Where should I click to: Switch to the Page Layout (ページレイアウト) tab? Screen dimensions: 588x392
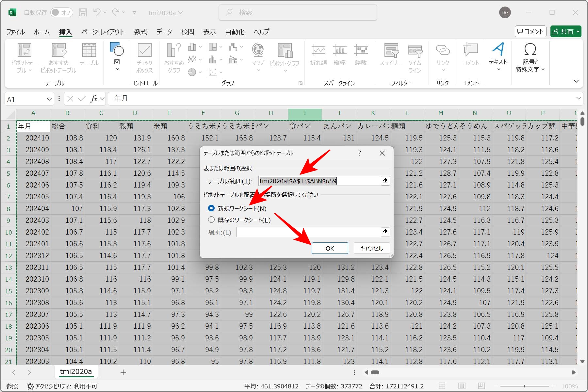(103, 32)
